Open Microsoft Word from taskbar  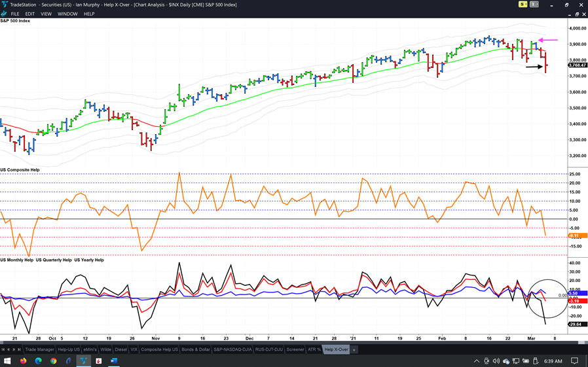click(x=113, y=361)
